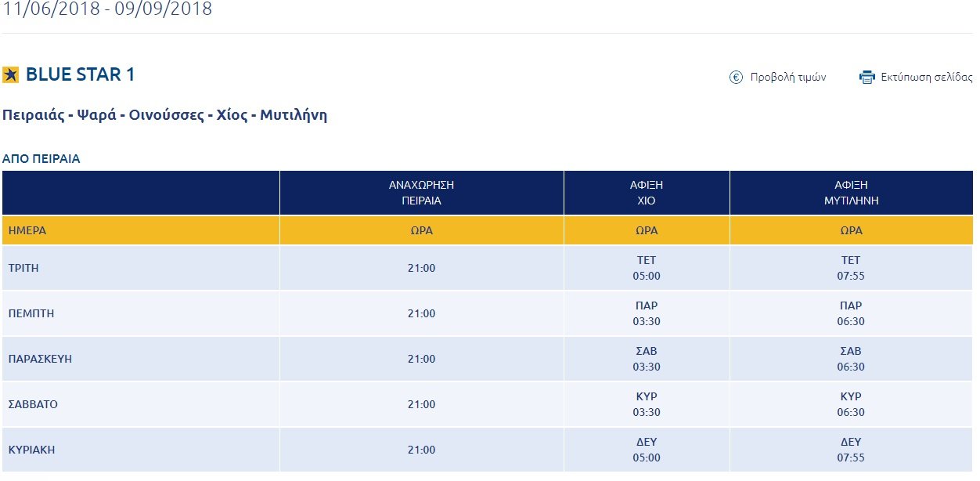Open the Προβολή τιμών link
980x481 pixels.
pos(788,77)
